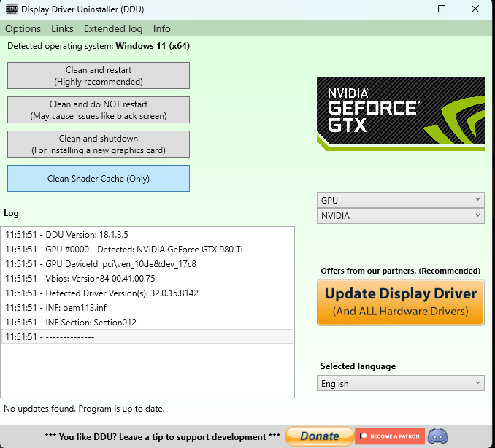Select log line 'DDU Version: 18.1.3.5'
The height and width of the screenshot is (448, 495).
(147, 235)
